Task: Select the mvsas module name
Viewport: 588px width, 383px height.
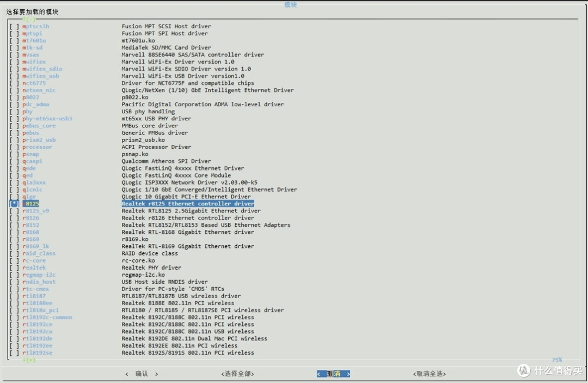Action: [x=30, y=55]
